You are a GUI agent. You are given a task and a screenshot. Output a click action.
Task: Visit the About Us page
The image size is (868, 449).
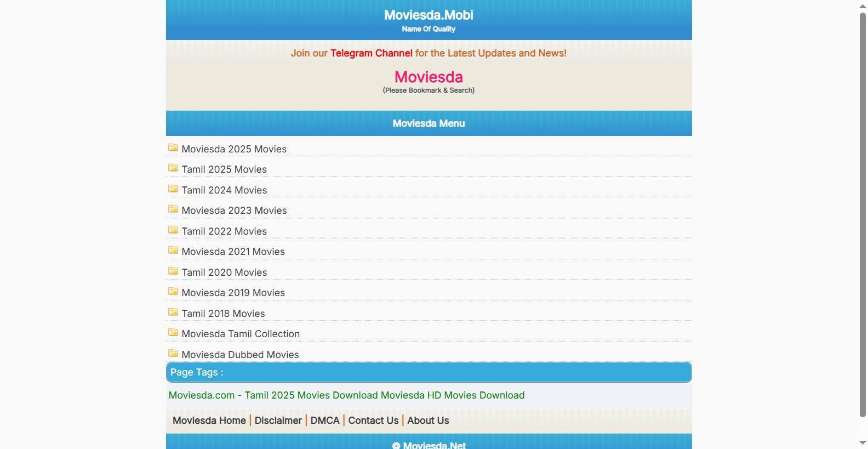[428, 420]
